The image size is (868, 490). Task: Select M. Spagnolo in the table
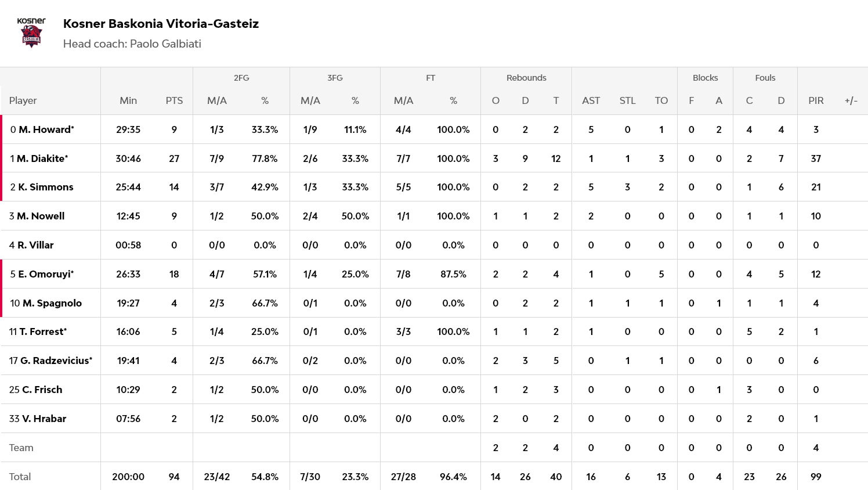click(x=52, y=303)
